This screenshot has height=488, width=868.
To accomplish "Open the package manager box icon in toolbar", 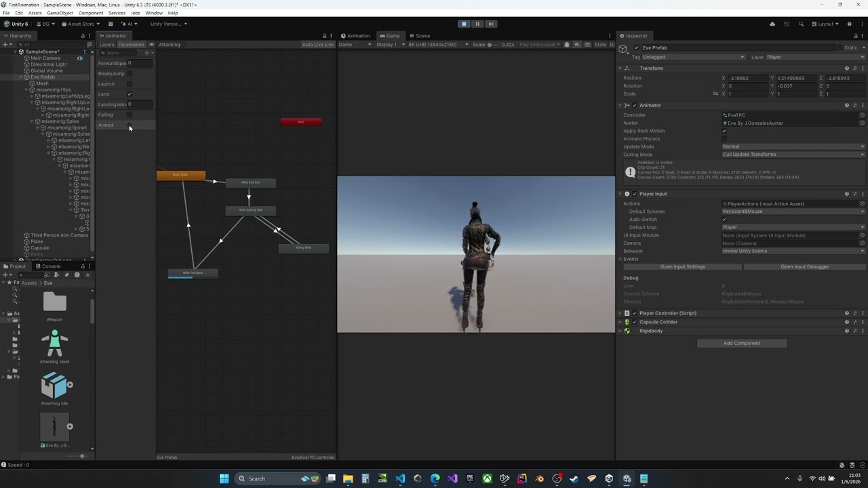I will point(111,24).
